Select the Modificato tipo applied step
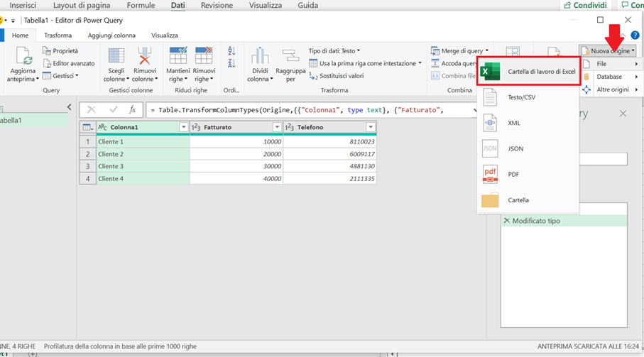This screenshot has width=644, height=357. click(x=564, y=221)
